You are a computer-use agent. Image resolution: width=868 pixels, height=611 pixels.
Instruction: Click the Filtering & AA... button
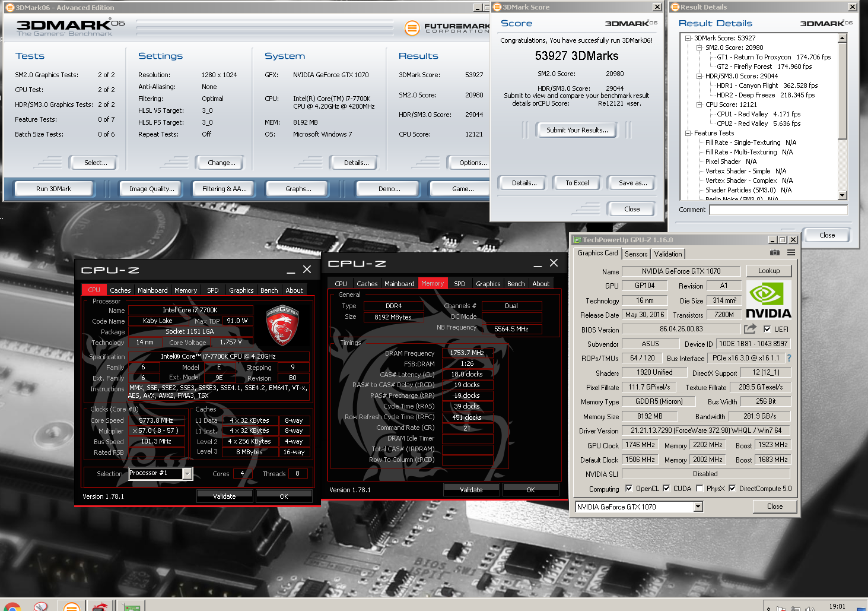(x=224, y=189)
